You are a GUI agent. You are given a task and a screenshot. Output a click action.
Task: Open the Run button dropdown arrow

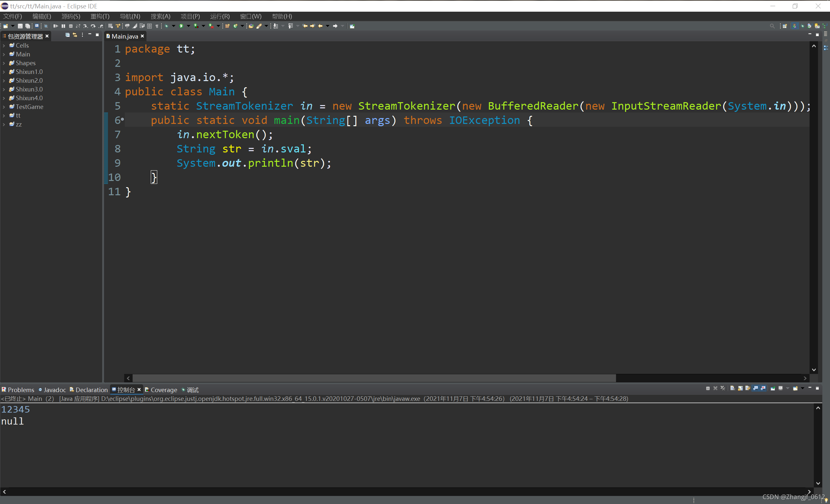189,26
